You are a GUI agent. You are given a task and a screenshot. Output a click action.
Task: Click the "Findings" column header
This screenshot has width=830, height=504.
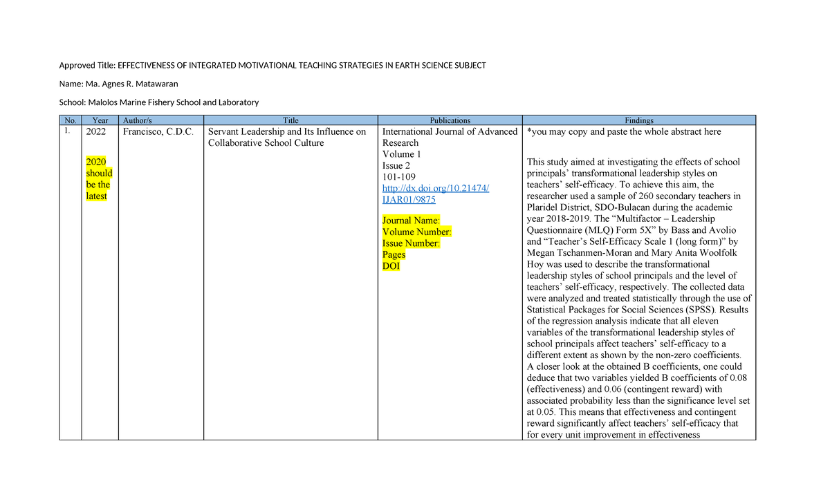pyautogui.click(x=638, y=120)
